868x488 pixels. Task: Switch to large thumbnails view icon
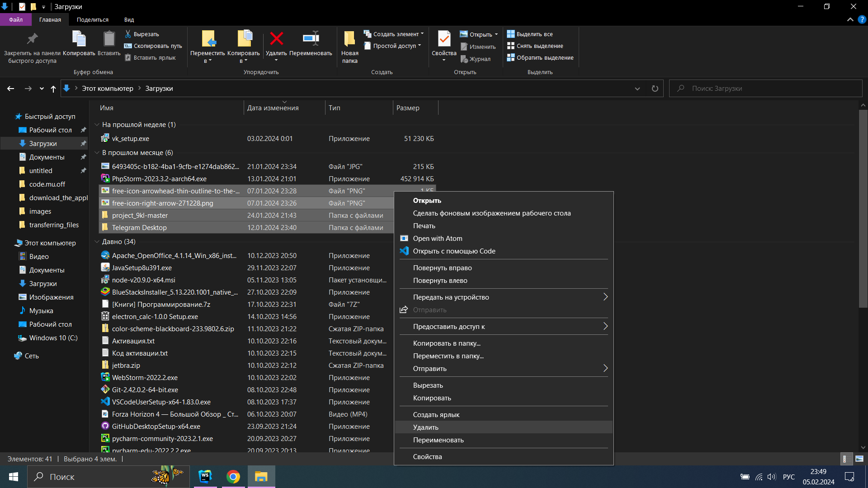859,459
